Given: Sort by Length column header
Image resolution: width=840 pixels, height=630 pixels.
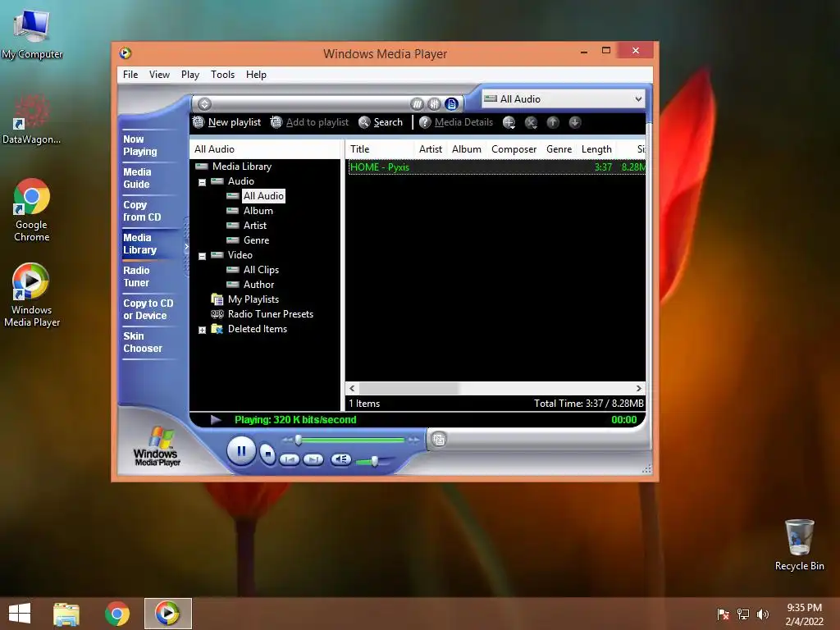Looking at the screenshot, I should tap(596, 149).
